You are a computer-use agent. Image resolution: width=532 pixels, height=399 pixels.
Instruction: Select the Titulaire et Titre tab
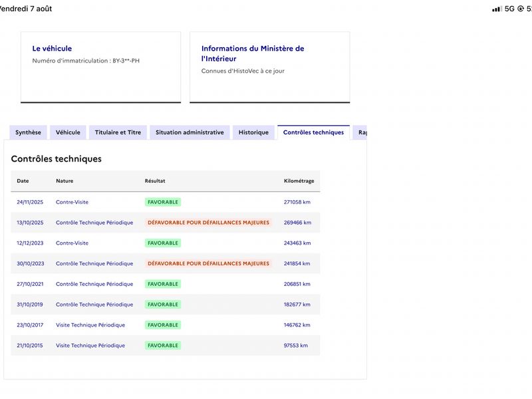tap(118, 132)
